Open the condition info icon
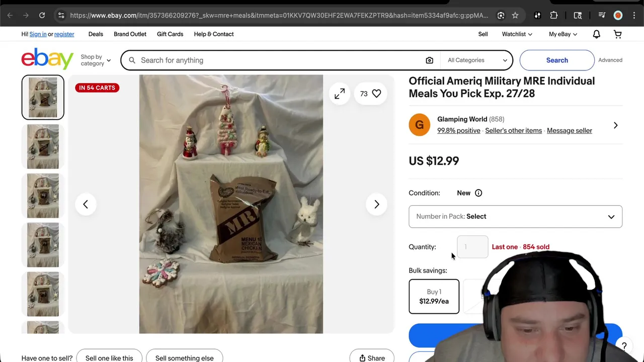 tap(478, 193)
